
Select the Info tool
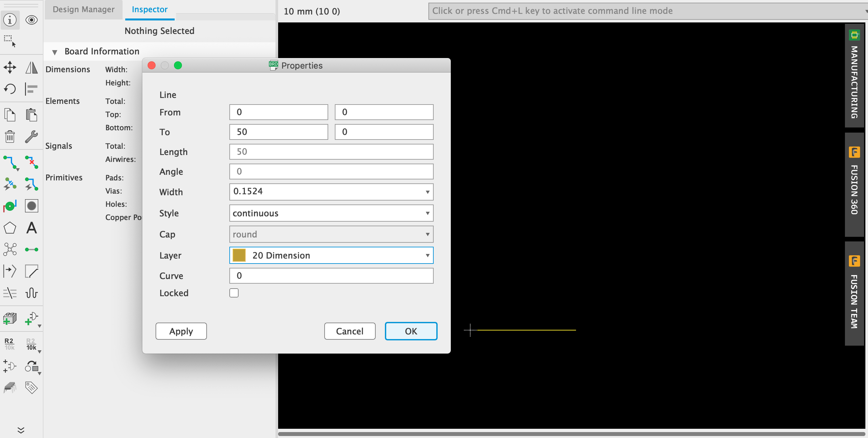pyautogui.click(x=10, y=20)
